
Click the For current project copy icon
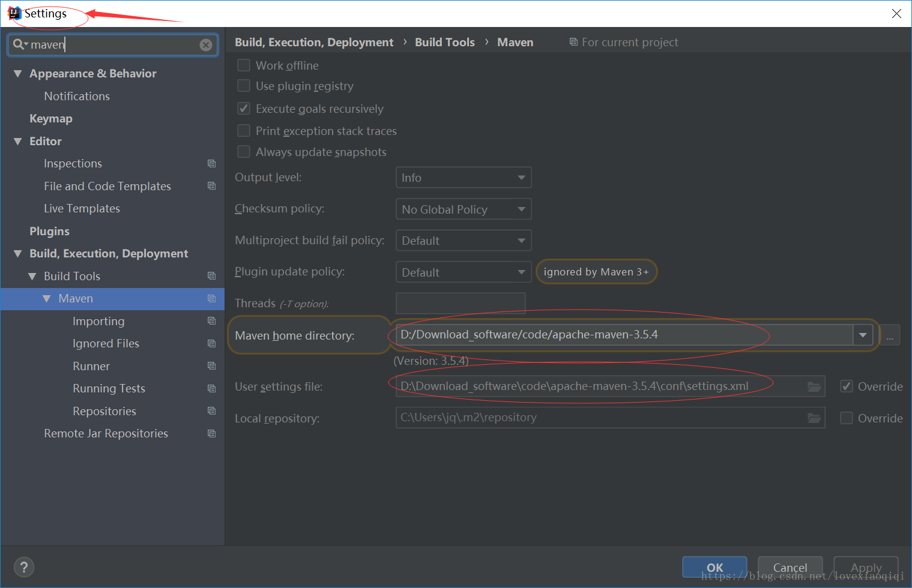pos(573,42)
